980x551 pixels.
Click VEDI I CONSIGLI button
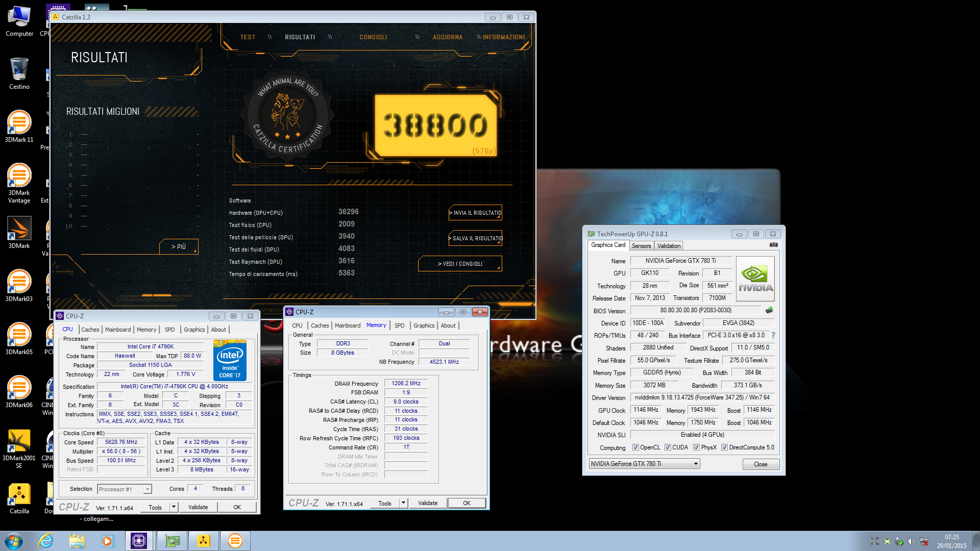pos(460,264)
